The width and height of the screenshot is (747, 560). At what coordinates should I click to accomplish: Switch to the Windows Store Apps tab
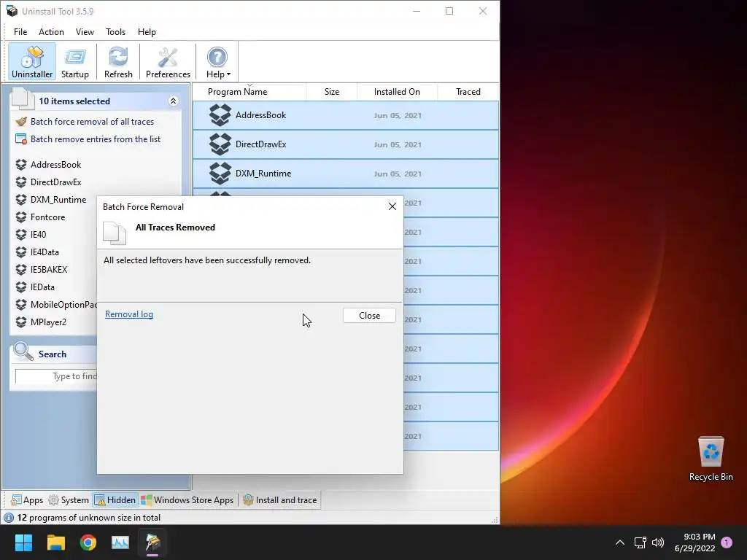click(187, 500)
